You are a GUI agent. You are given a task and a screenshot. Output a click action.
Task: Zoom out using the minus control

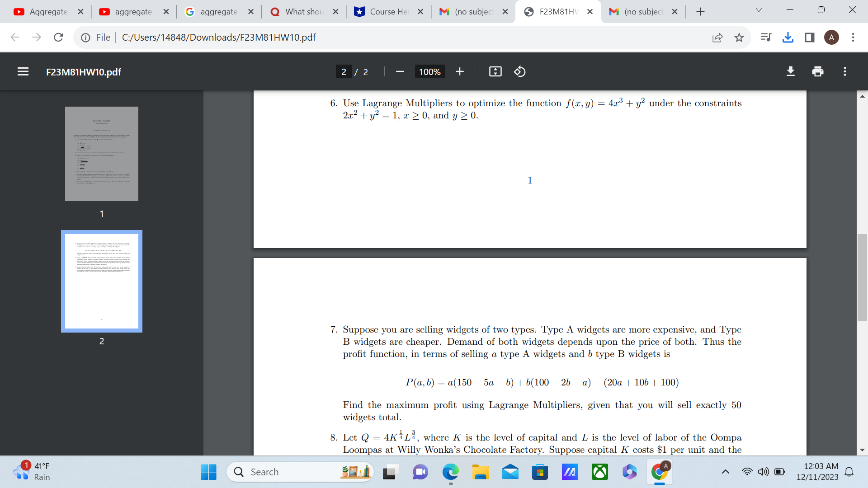(399, 71)
